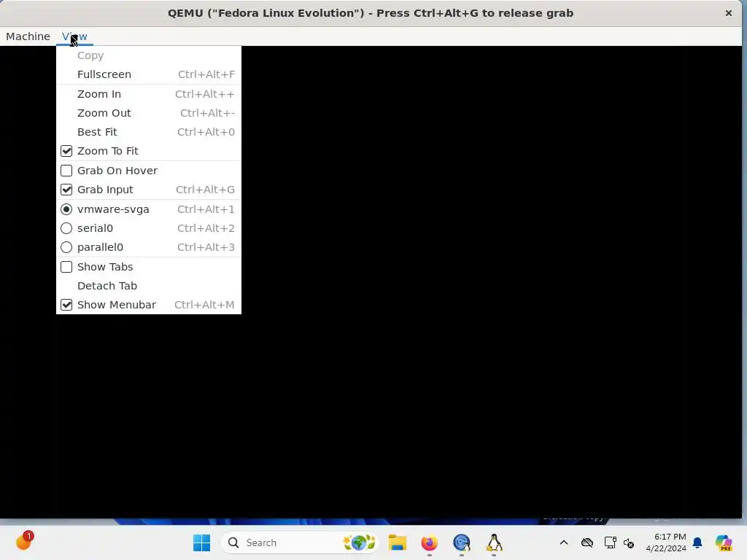Uncheck the Show Menubar checkbox
Viewport: 747px width, 560px height.
[66, 305]
